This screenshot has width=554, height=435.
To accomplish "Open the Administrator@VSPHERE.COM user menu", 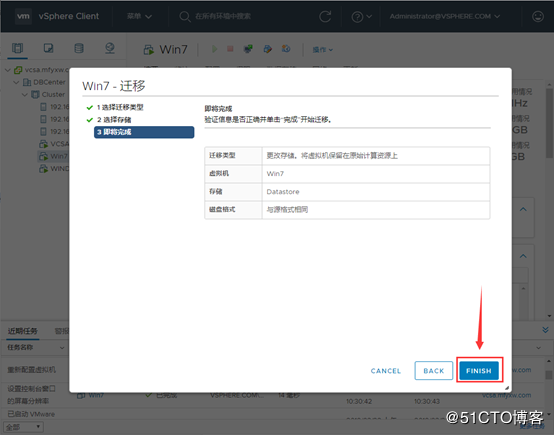I will pos(445,16).
